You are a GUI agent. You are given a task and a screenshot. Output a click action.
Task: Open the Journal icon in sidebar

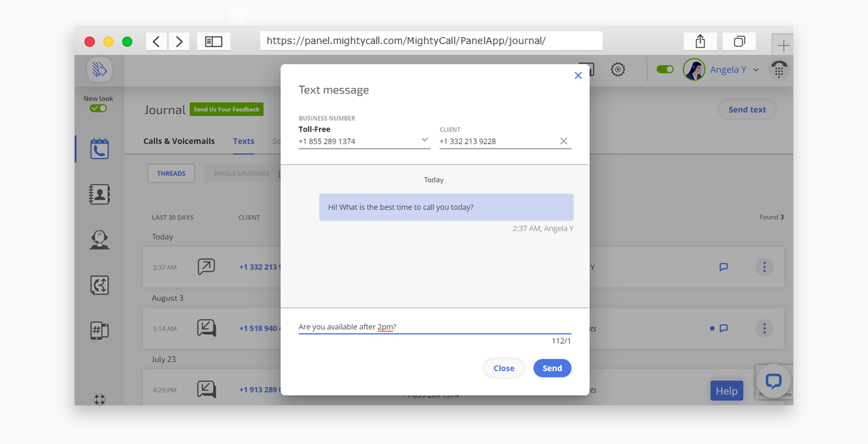pos(100,148)
